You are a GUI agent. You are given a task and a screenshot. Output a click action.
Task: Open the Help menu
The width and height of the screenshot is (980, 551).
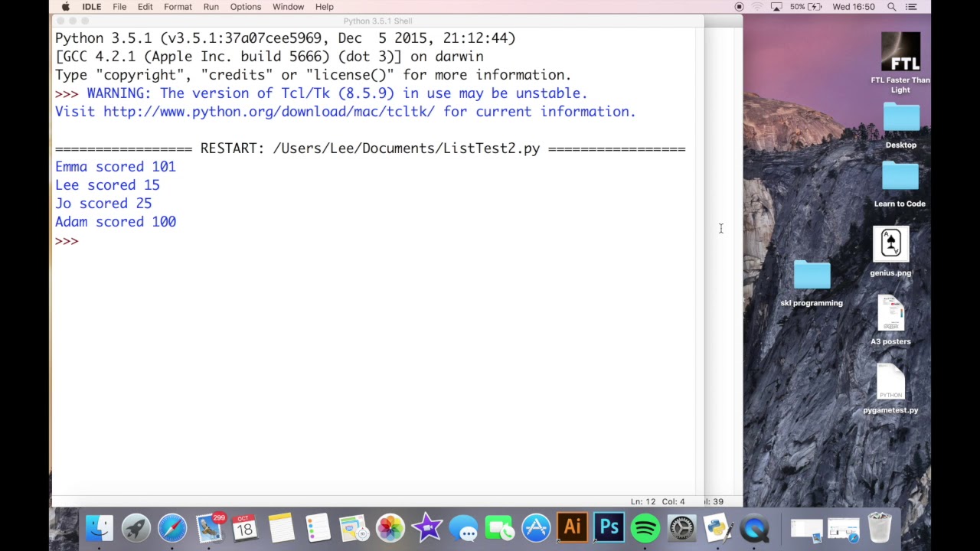[324, 7]
